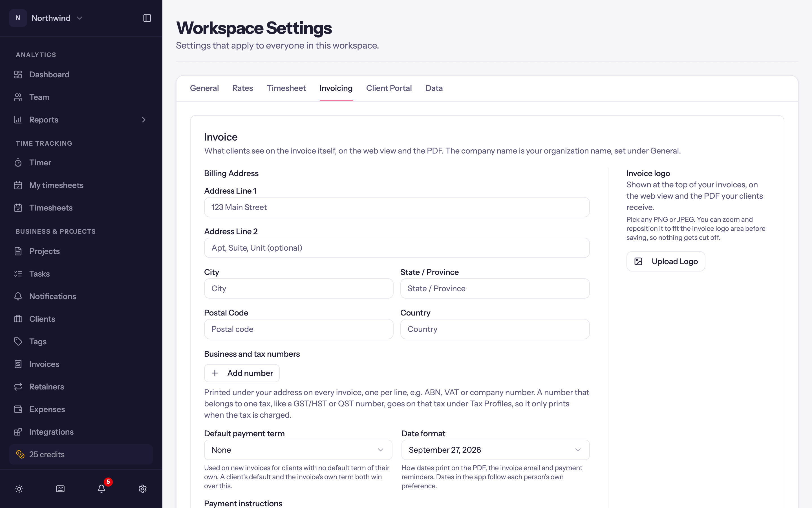Click State / Province input field

click(x=495, y=289)
